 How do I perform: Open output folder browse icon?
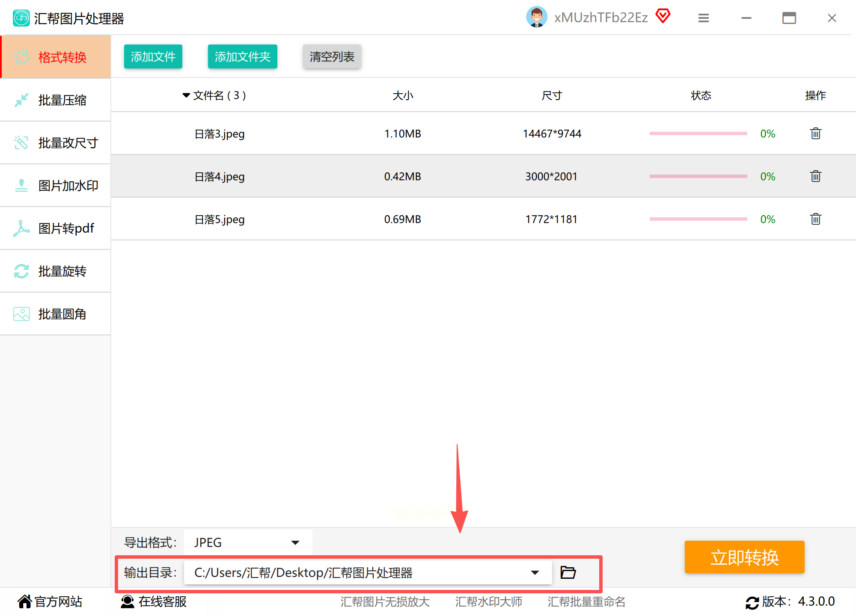coord(568,572)
